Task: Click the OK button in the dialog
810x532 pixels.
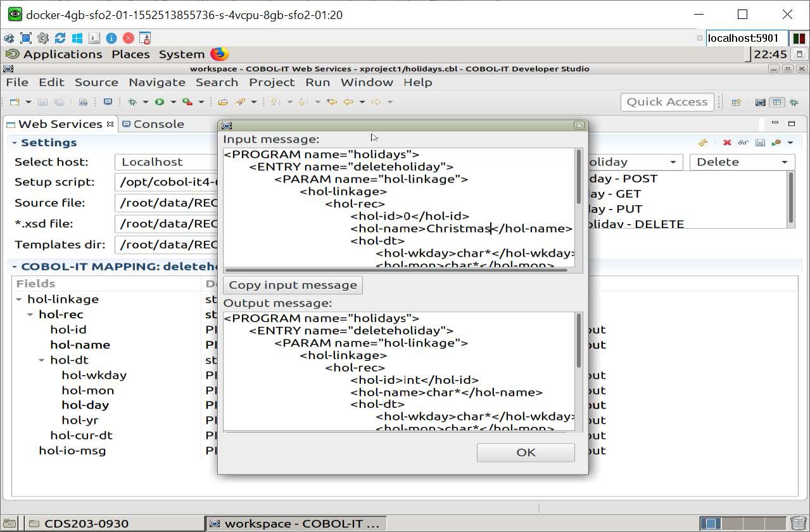Action: point(525,452)
